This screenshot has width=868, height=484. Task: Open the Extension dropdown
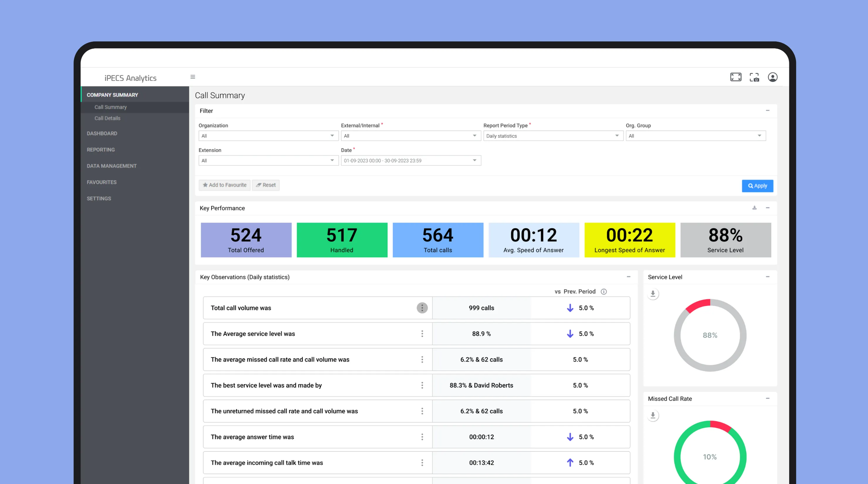pos(268,160)
